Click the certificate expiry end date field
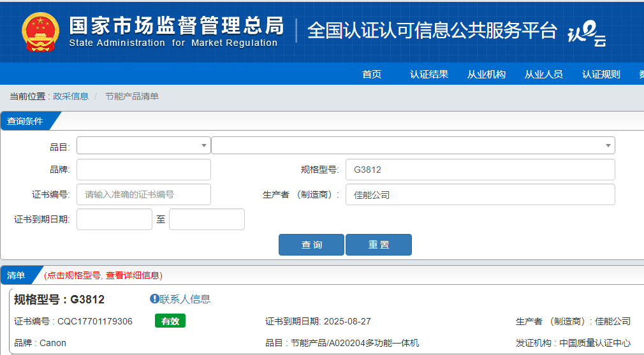The image size is (644, 355). 207,219
